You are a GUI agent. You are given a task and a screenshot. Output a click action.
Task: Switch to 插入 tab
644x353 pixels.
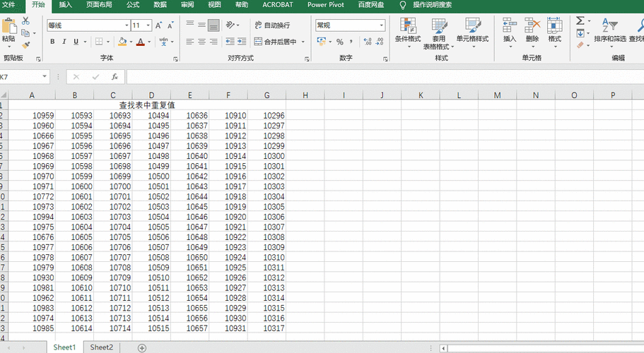65,5
